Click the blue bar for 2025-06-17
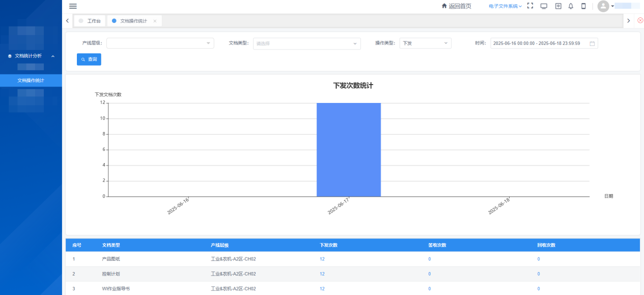Viewport: 644px width, 295px height. pos(349,150)
